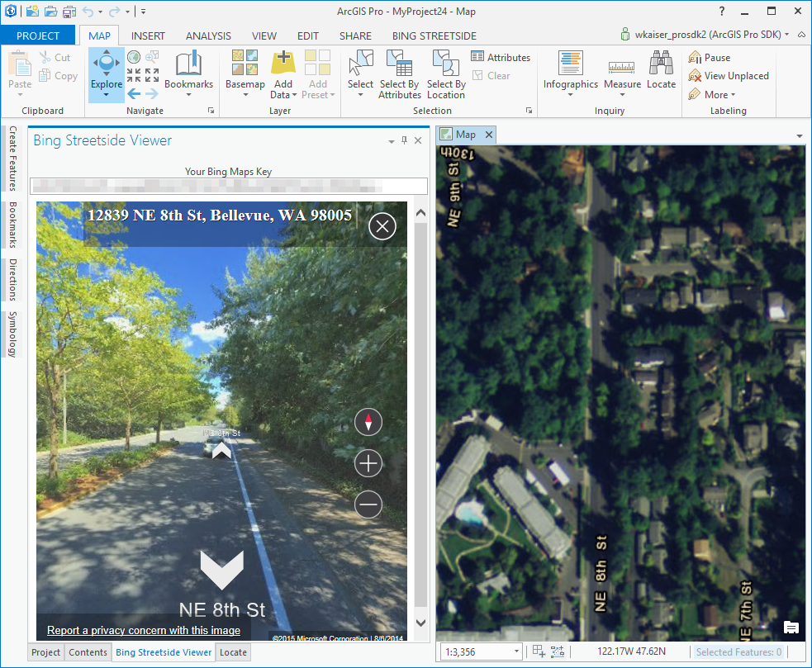Image resolution: width=812 pixels, height=668 pixels.
Task: Click the grid snapping icon in status bar
Action: coord(539,651)
